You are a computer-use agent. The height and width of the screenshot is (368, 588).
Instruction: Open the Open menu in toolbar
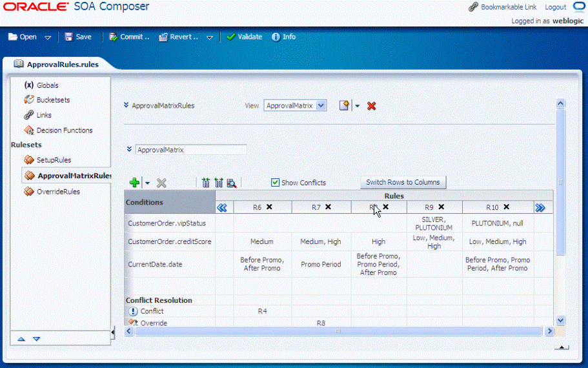pyautogui.click(x=23, y=37)
